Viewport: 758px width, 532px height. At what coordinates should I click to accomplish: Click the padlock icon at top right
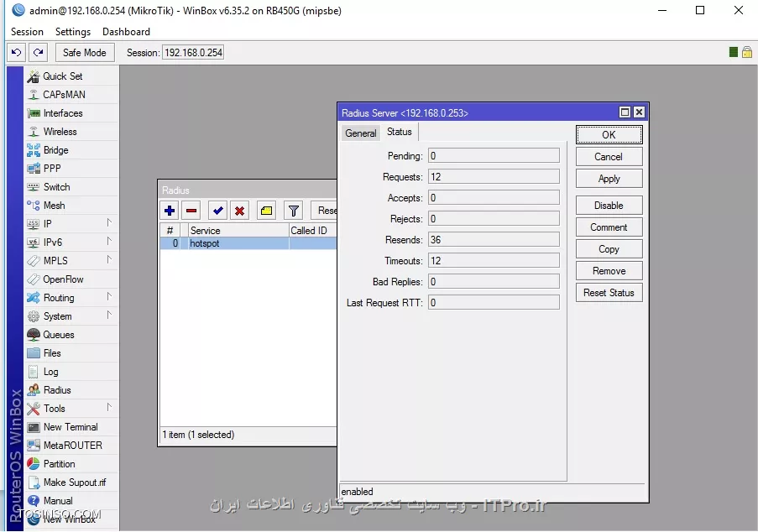(x=747, y=52)
